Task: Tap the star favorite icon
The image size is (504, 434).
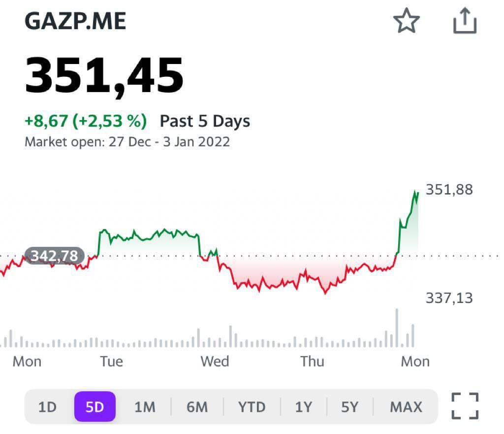Action: (406, 22)
